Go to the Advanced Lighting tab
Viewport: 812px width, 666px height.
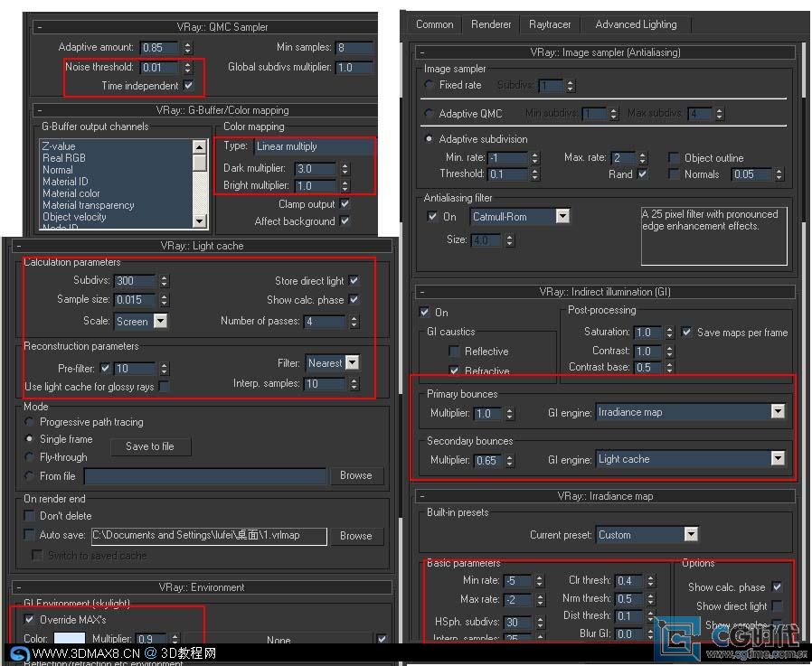pyautogui.click(x=636, y=24)
